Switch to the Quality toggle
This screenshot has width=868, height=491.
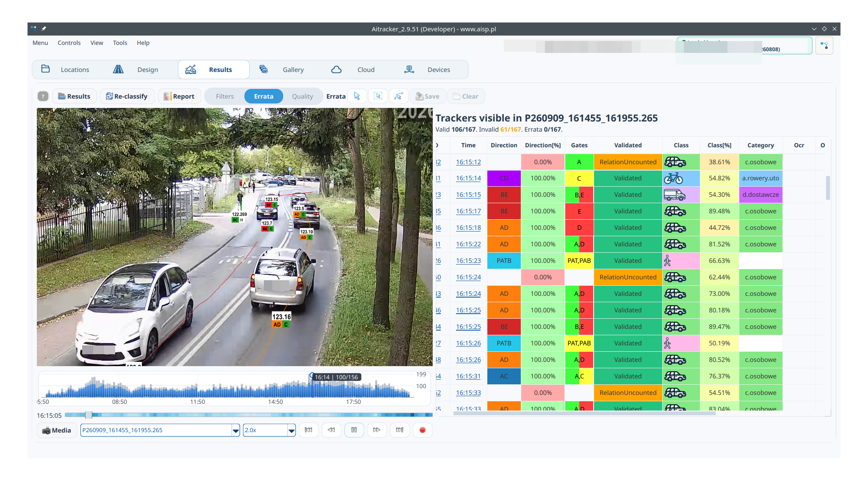(302, 97)
